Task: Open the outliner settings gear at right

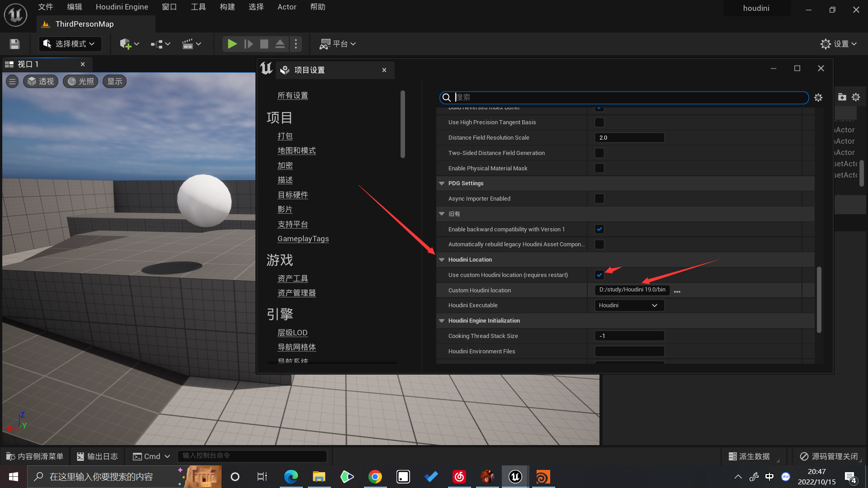Action: 856,97
